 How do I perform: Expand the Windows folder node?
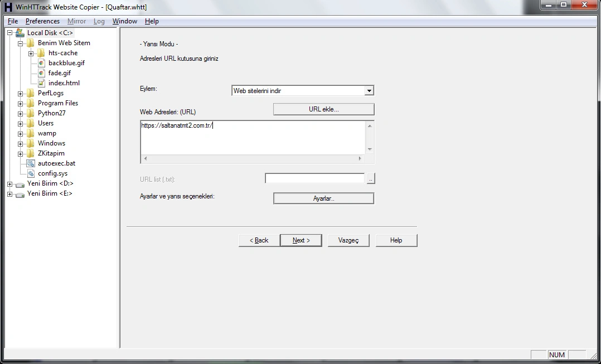(20, 144)
